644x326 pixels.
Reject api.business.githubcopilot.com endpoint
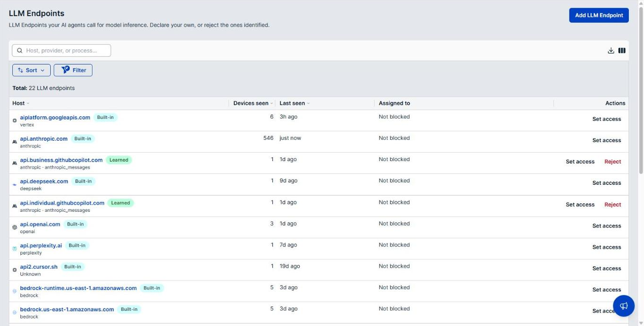[613, 162]
